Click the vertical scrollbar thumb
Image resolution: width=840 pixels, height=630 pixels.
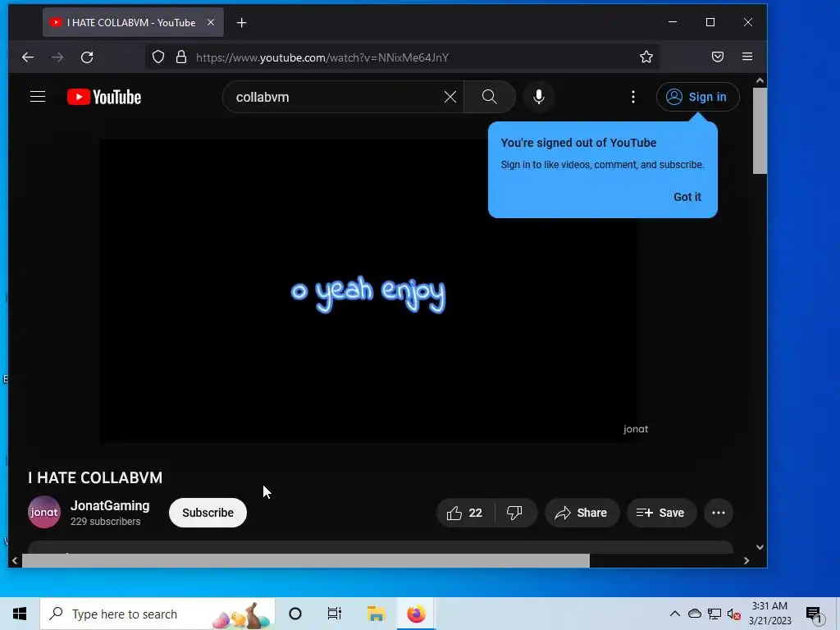(x=760, y=130)
